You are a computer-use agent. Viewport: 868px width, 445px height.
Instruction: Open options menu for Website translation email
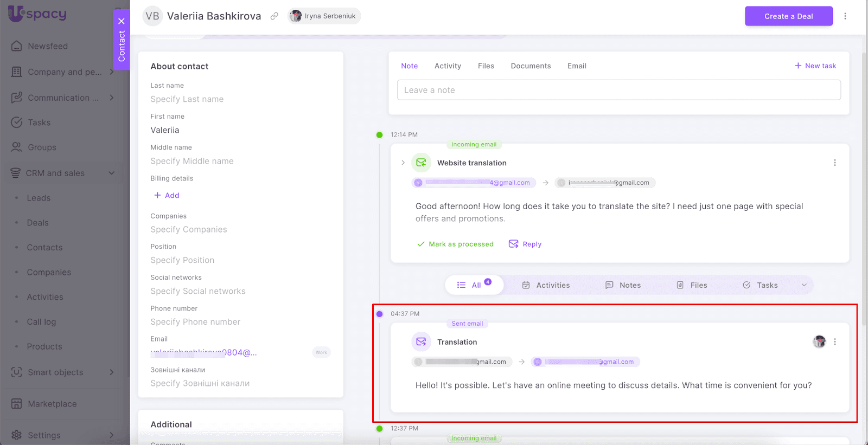click(834, 163)
